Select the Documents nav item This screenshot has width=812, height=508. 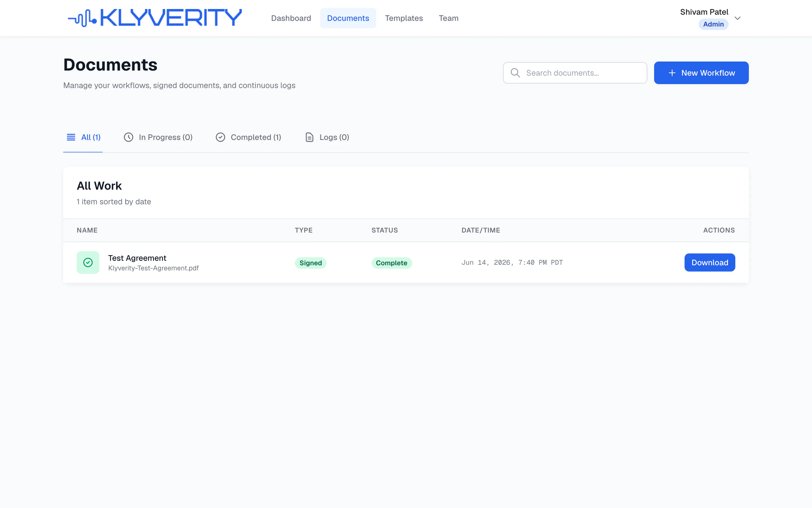click(348, 18)
